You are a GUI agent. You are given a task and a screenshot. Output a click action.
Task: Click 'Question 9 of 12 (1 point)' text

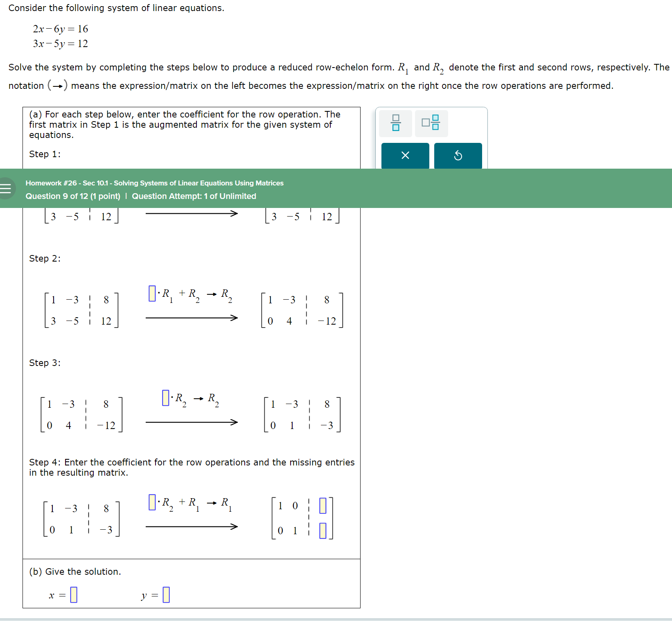pyautogui.click(x=73, y=196)
